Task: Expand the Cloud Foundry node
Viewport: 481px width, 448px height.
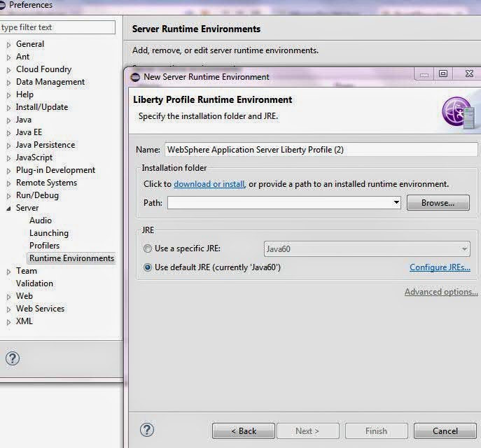Action: pyautogui.click(x=8, y=70)
